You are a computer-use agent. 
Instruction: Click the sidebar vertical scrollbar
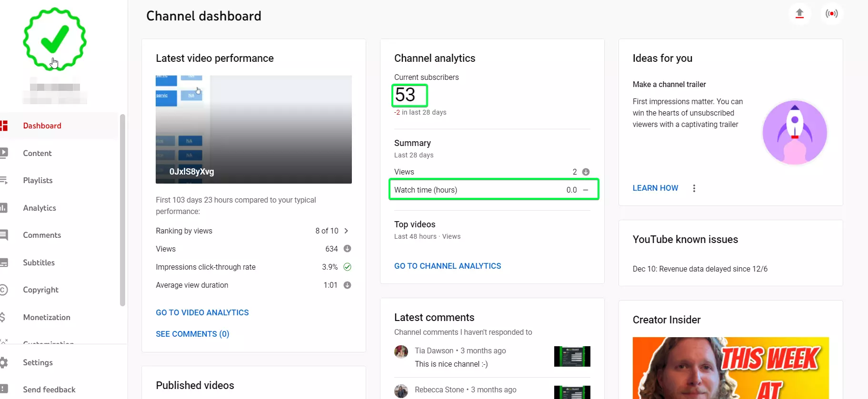coord(122,209)
